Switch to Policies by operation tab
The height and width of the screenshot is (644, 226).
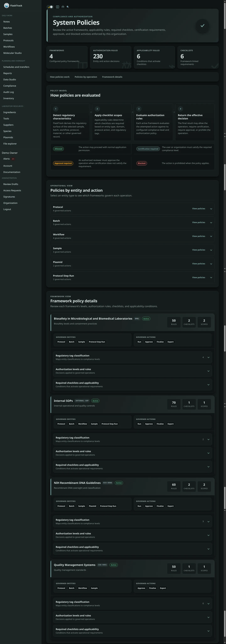coord(86,77)
